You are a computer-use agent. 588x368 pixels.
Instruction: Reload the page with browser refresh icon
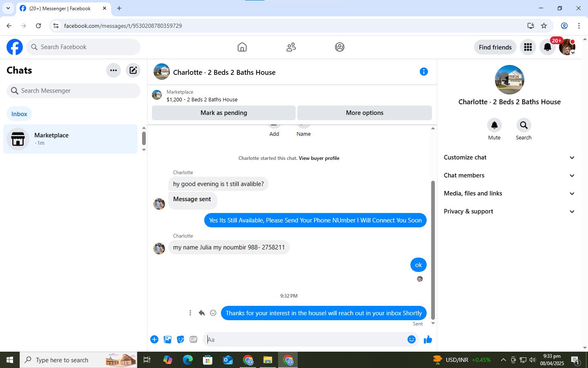pos(38,26)
